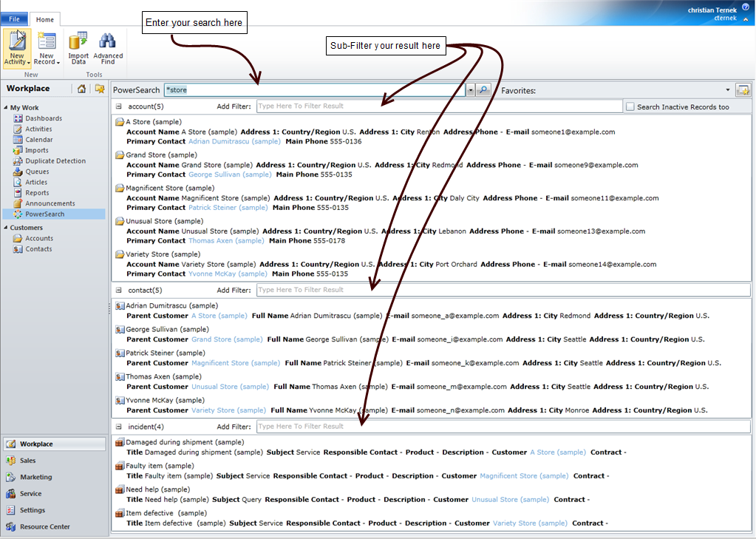Collapse the incident(4) results group
Viewport: 756px width, 539px height.
pyautogui.click(x=118, y=427)
